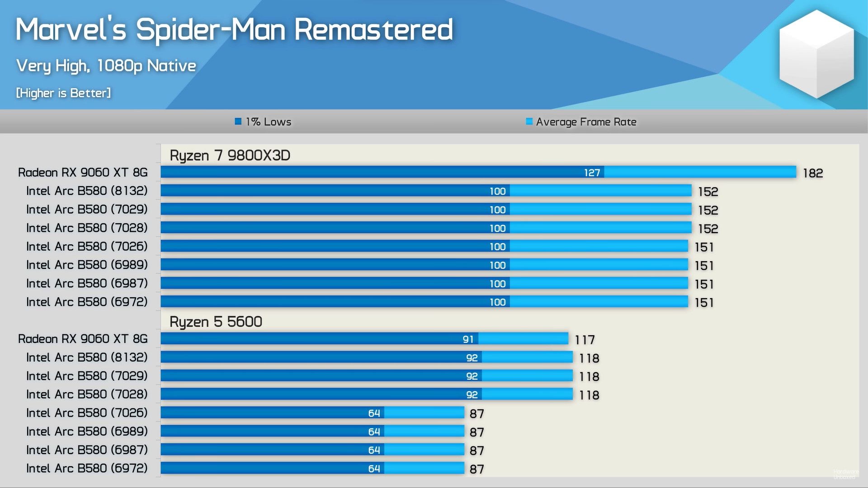Click Intel Arc B580 (8132) label under Ryzen 5 5600

87,357
